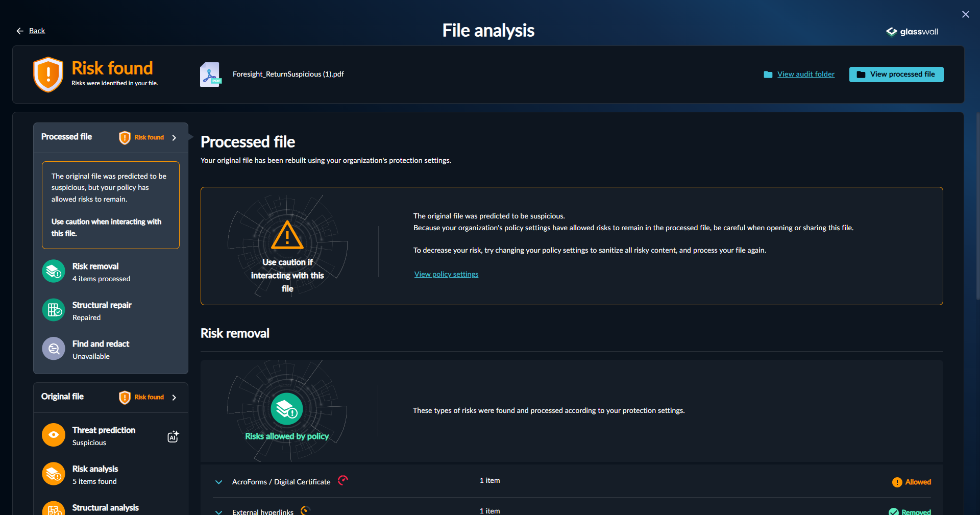The height and width of the screenshot is (515, 980).
Task: Click the View processed file button
Action: 896,74
